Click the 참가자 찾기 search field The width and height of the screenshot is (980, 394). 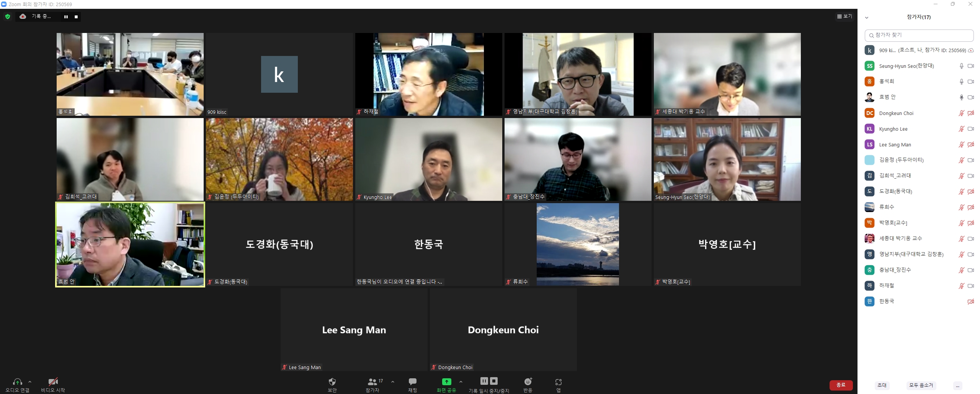(919, 35)
